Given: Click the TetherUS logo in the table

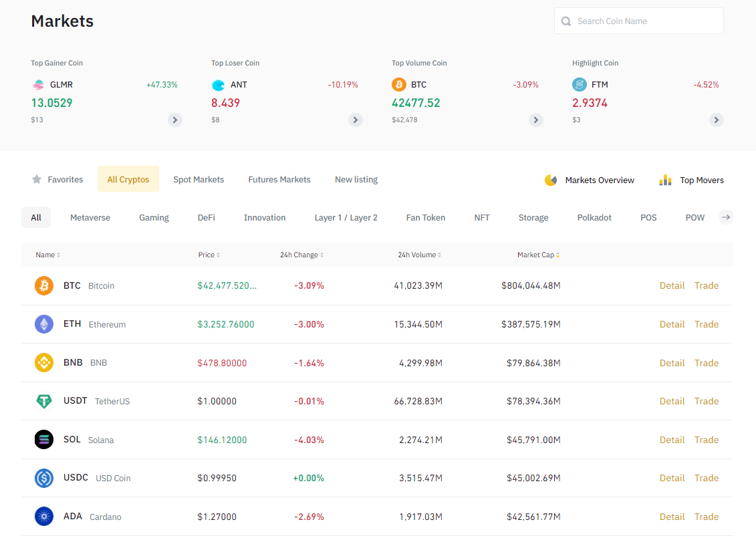Looking at the screenshot, I should point(44,401).
